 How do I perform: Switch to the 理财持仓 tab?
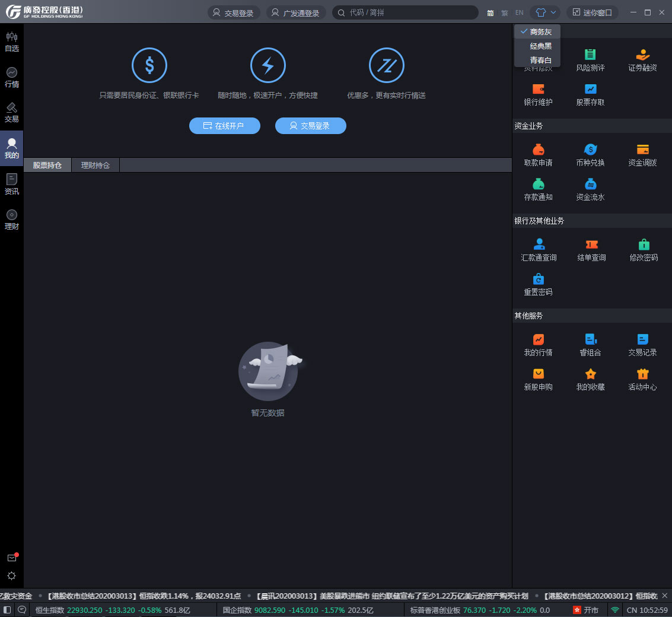[95, 166]
